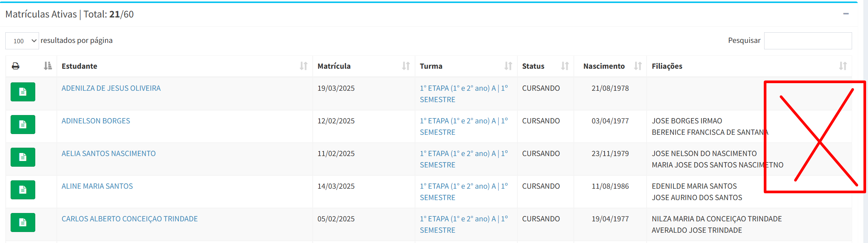The image size is (868, 243).
Task: Open the results per page dropdown
Action: (22, 41)
